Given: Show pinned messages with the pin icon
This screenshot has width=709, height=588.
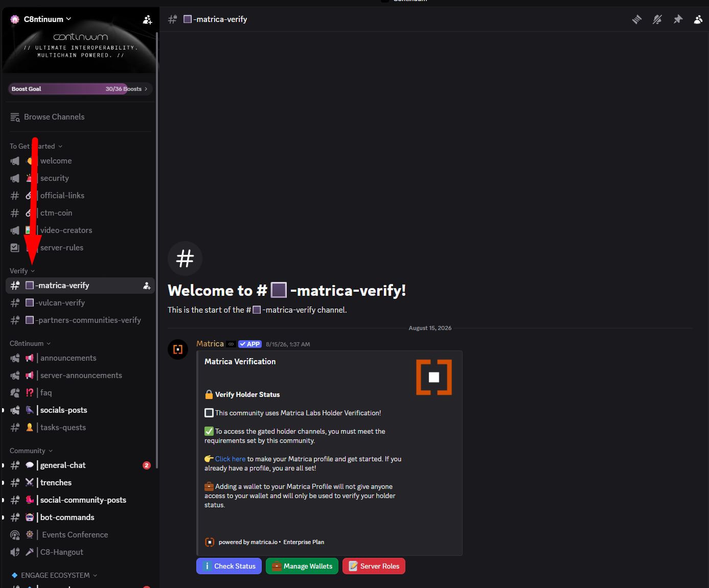Looking at the screenshot, I should point(678,19).
